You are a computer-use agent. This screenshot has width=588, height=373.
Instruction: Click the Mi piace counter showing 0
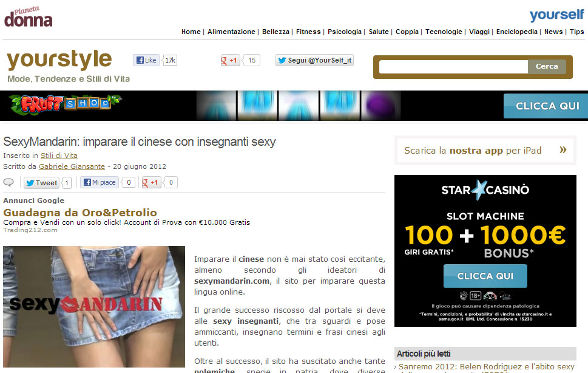point(129,182)
